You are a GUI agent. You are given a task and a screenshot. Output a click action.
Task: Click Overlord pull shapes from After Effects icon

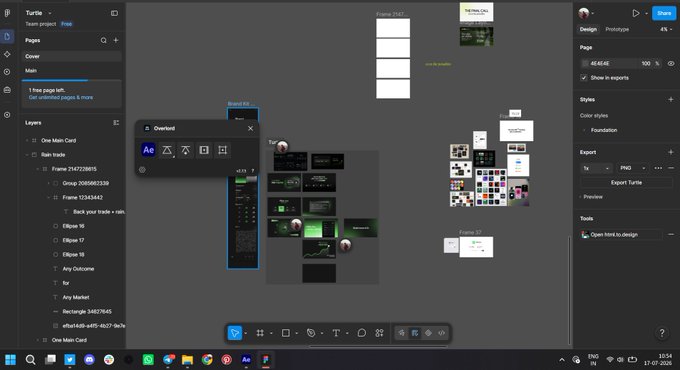(x=186, y=150)
